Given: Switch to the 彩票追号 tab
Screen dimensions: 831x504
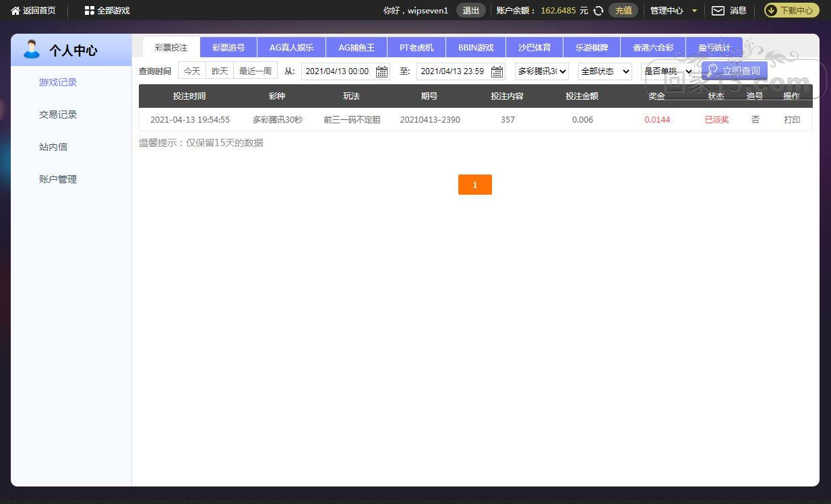Looking at the screenshot, I should 228,48.
